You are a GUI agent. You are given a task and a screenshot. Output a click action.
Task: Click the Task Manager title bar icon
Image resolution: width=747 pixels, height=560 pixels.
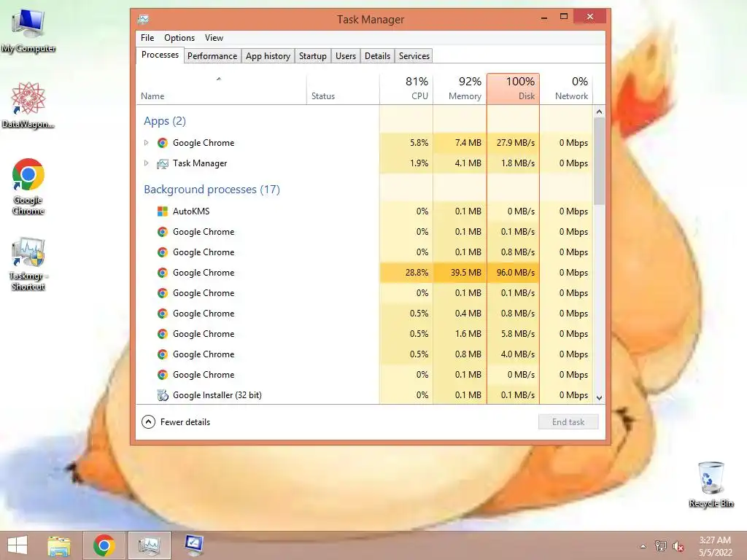(x=144, y=20)
